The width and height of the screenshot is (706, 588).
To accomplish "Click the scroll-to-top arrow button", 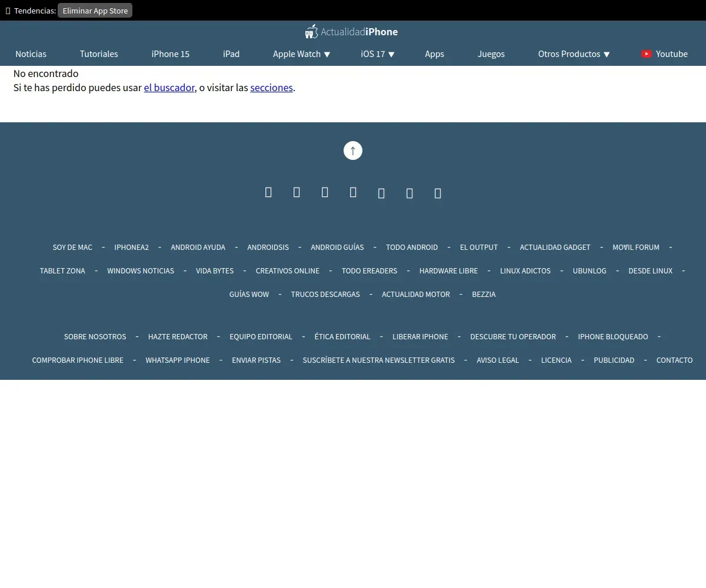I will tap(353, 151).
